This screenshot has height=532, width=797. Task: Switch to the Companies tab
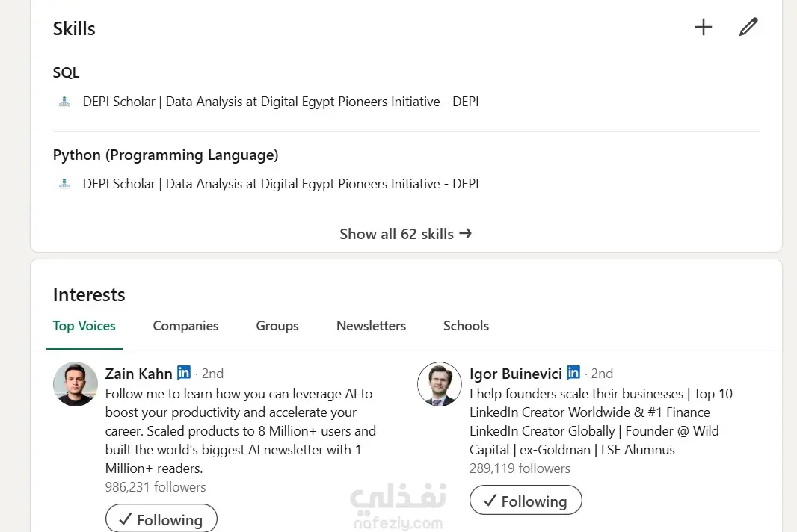tap(185, 326)
